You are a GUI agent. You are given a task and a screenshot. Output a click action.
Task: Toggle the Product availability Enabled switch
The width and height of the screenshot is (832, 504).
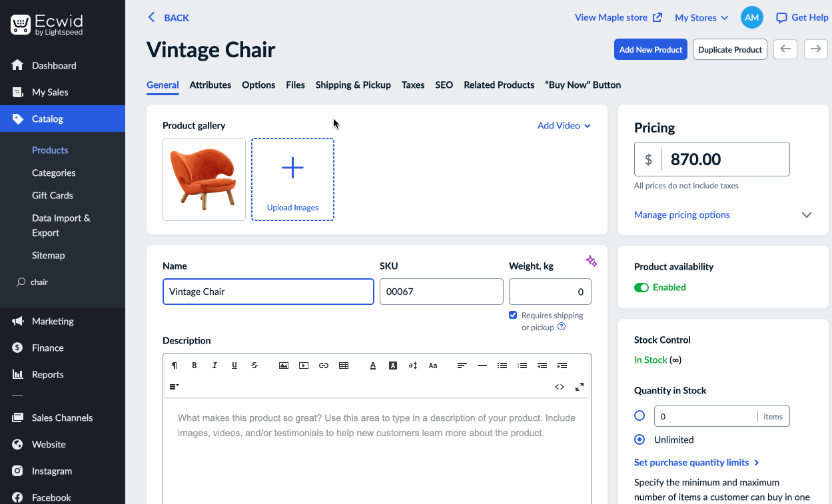click(x=641, y=288)
